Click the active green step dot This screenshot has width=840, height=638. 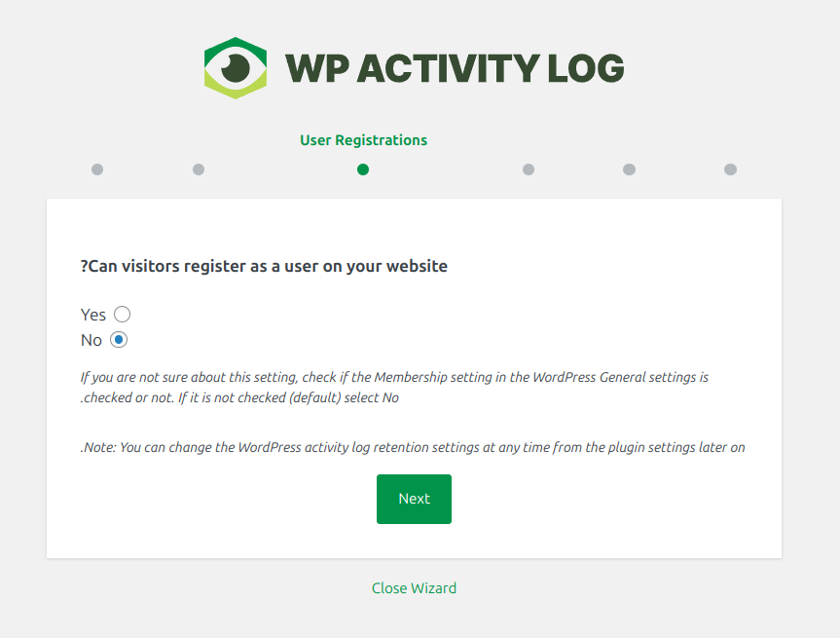click(x=363, y=169)
